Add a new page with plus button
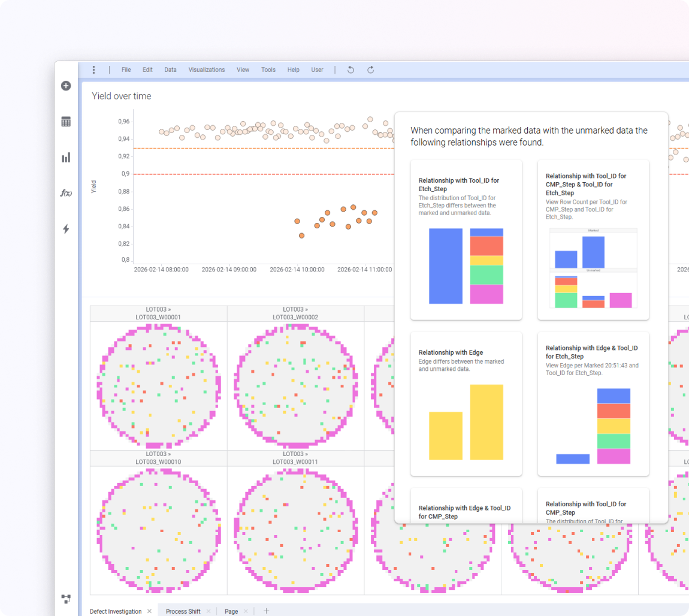This screenshot has width=689, height=616. (267, 611)
